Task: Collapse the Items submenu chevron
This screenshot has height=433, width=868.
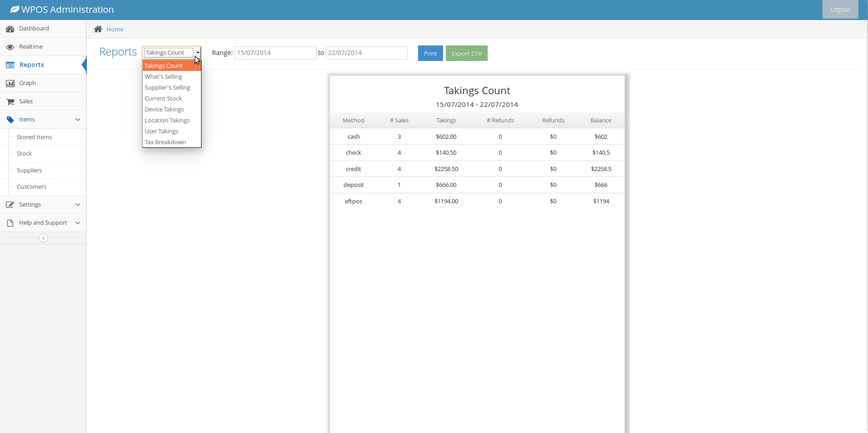Action: (78, 120)
